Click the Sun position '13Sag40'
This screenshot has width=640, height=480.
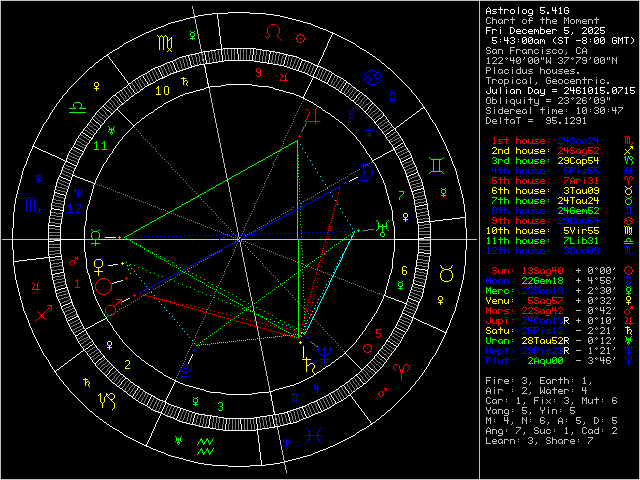542,271
